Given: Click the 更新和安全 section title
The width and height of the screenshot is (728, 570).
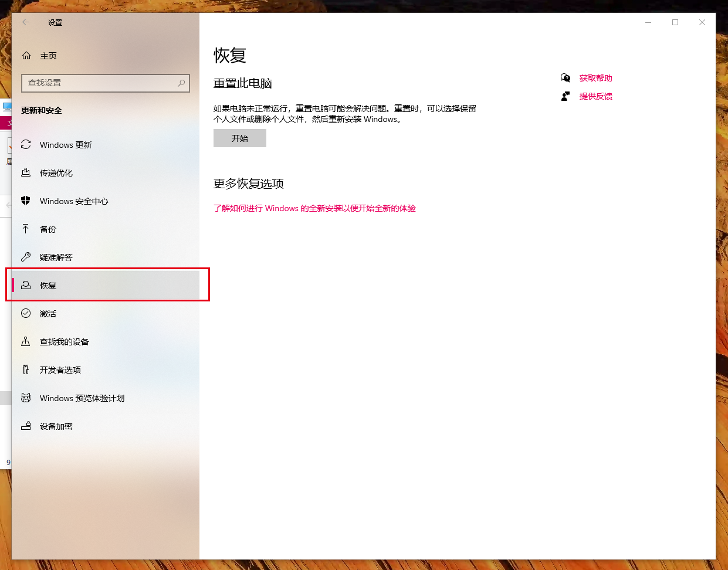Looking at the screenshot, I should click(42, 110).
